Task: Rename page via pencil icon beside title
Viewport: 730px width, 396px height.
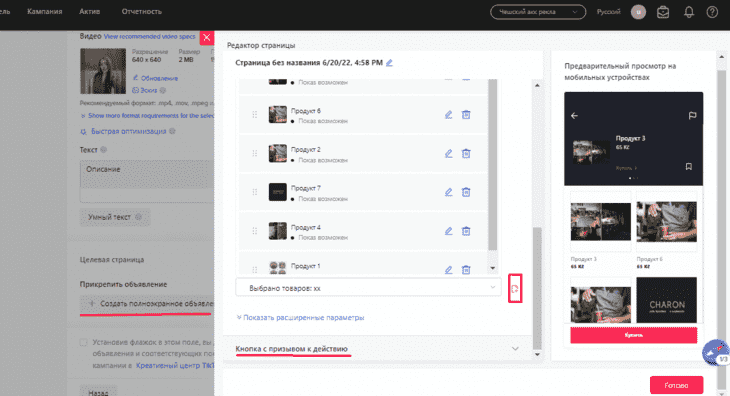Action: [389, 63]
